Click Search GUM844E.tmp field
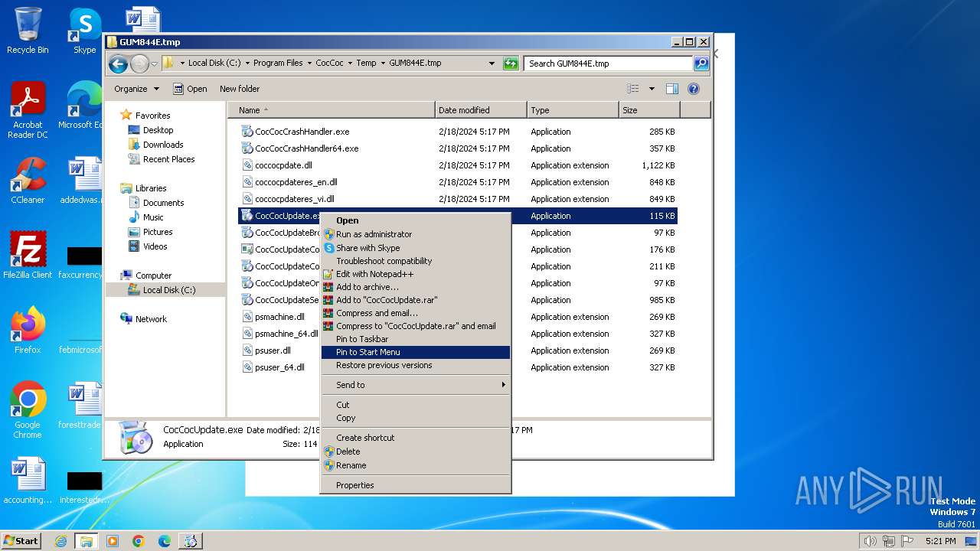Viewport: 980px width, 551px height. [x=609, y=64]
